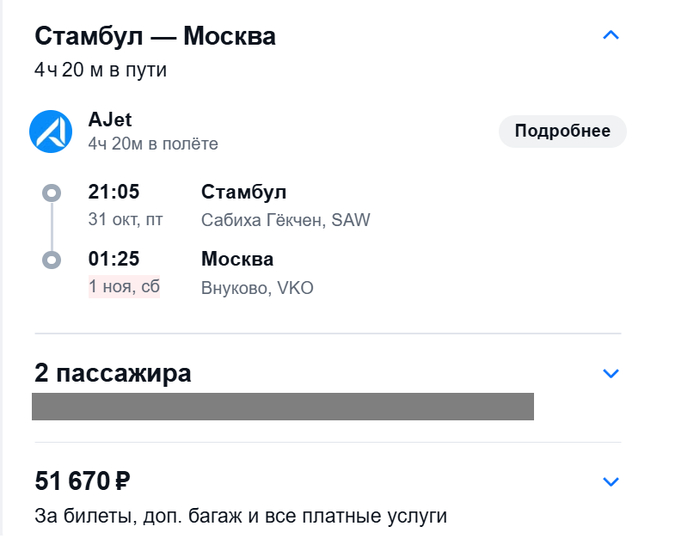The height and width of the screenshot is (551, 700).
Task: Click the 01:25 arrival time
Action: pyautogui.click(x=114, y=260)
